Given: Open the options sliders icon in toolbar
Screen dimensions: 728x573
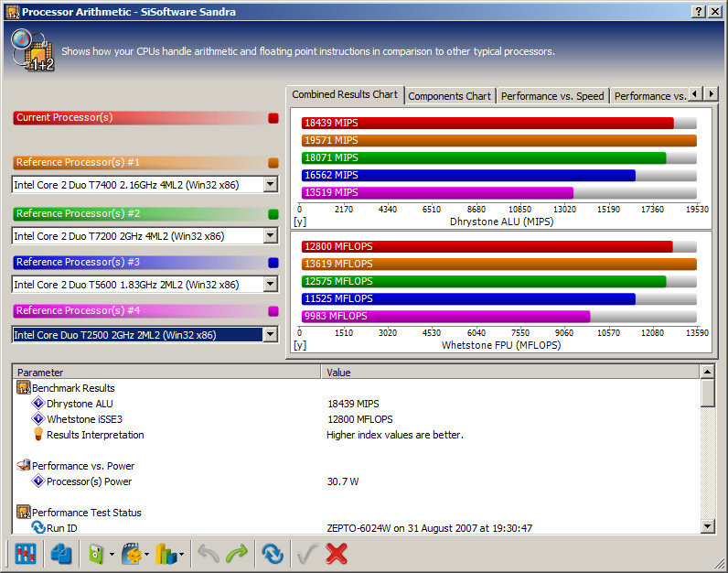Looking at the screenshot, I should [25, 554].
